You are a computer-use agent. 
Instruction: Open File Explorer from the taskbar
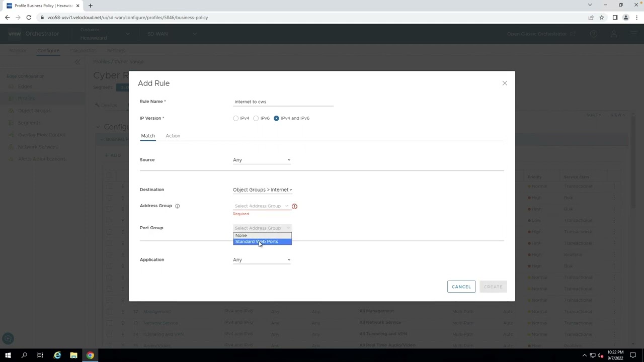click(73, 355)
